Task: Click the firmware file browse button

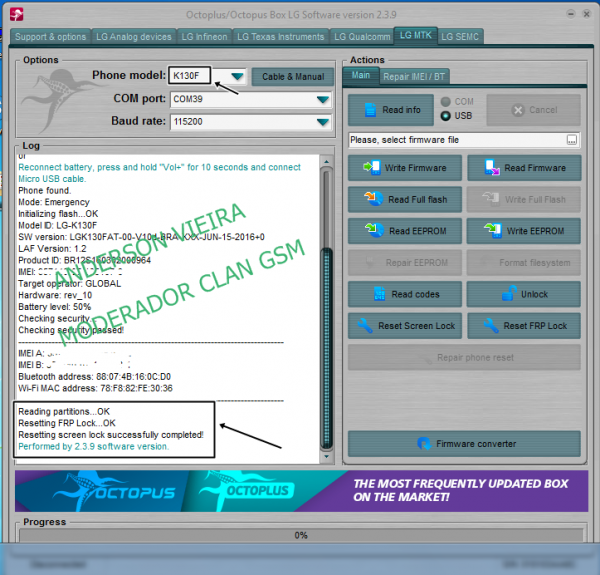Action: (x=571, y=140)
